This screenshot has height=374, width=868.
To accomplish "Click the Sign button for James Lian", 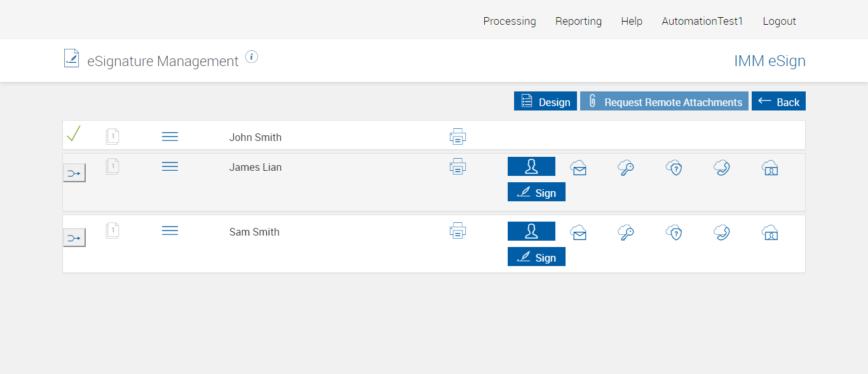I will [536, 192].
